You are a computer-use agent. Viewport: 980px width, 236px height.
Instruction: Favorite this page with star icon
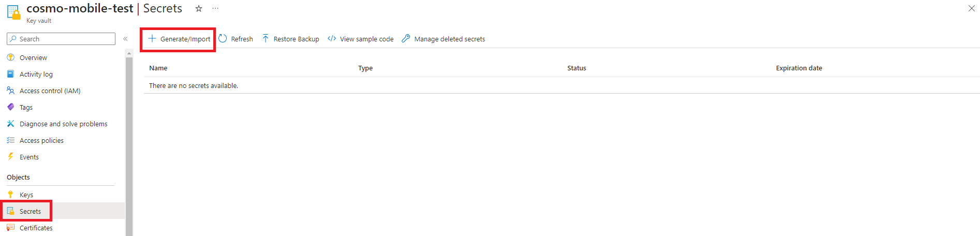[x=199, y=8]
